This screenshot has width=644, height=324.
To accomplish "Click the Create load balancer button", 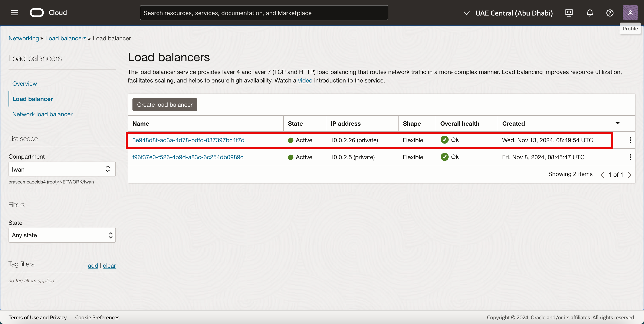I will tap(164, 105).
